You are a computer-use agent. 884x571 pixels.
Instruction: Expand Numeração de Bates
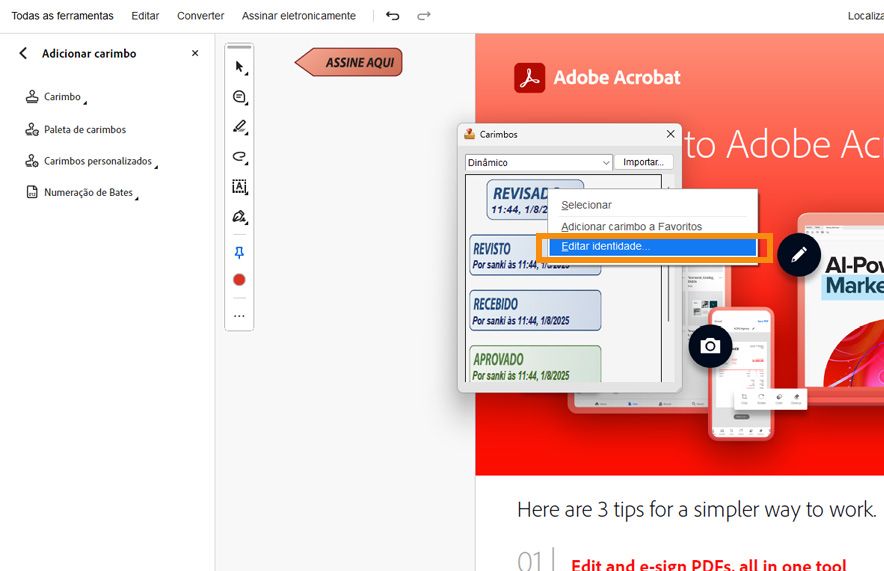pyautogui.click(x=82, y=193)
